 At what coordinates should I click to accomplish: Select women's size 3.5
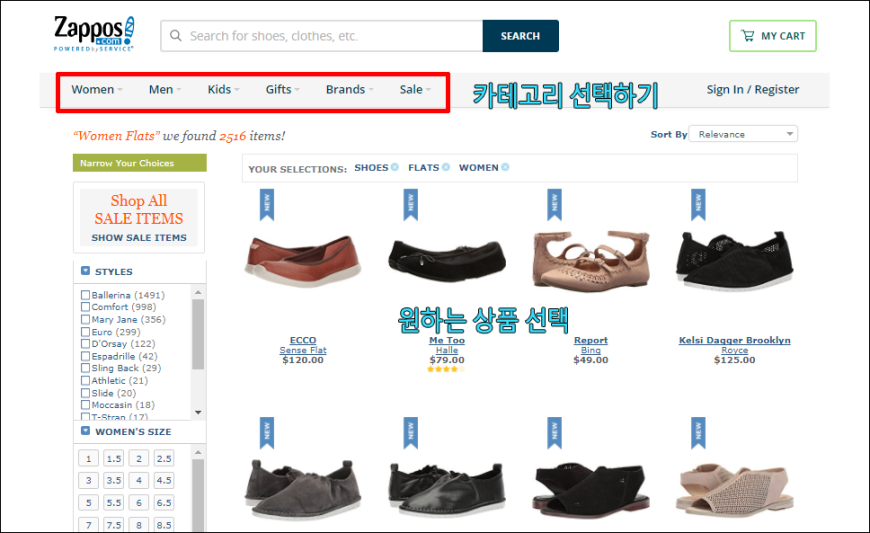[x=114, y=480]
